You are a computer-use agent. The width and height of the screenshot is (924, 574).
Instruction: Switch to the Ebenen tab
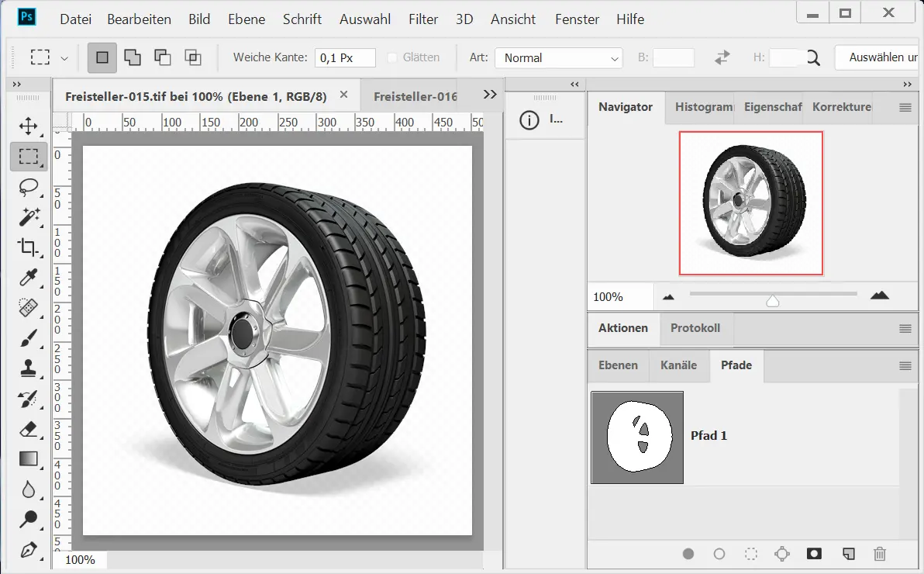coord(618,365)
